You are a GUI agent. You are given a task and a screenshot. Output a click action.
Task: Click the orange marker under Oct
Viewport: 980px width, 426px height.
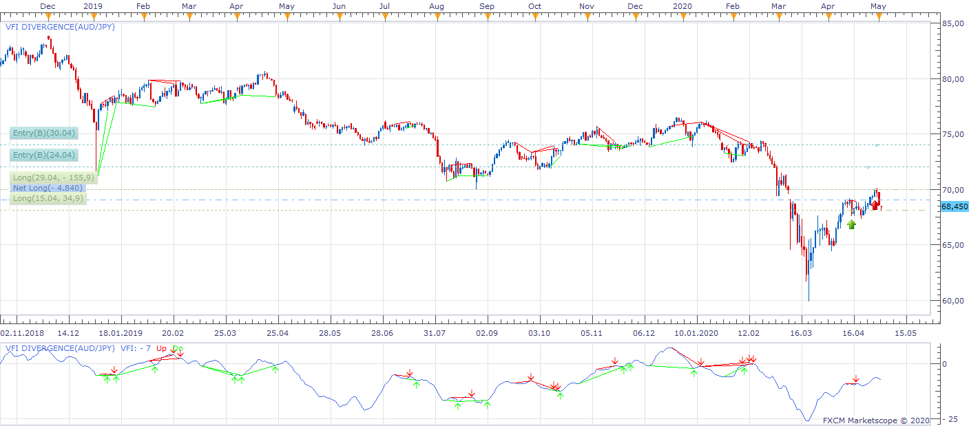(x=535, y=17)
